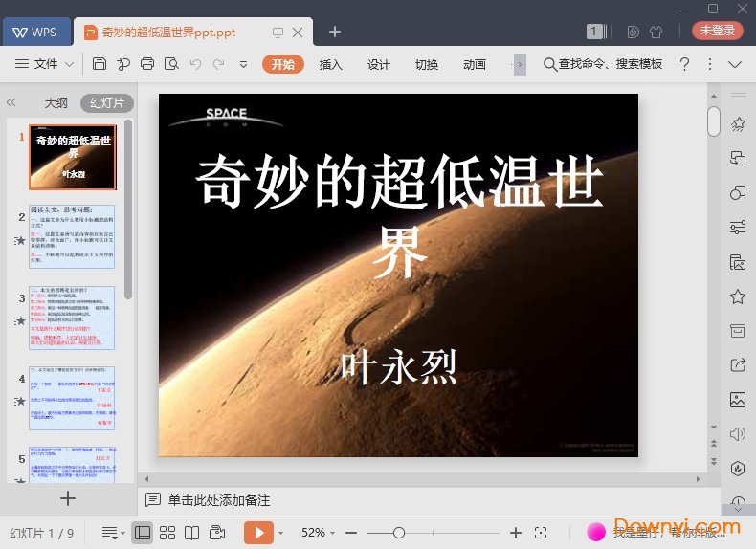Expand the 文件 dropdown arrow
Viewport: 756px width, 549px height.
click(x=70, y=64)
